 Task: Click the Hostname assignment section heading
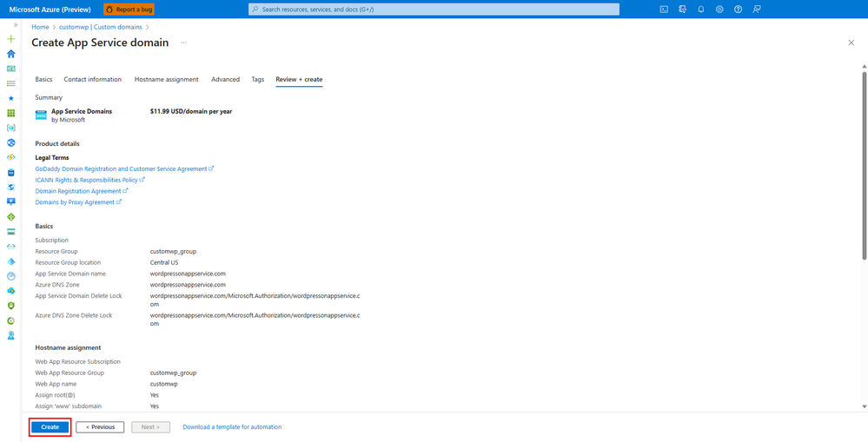point(68,348)
